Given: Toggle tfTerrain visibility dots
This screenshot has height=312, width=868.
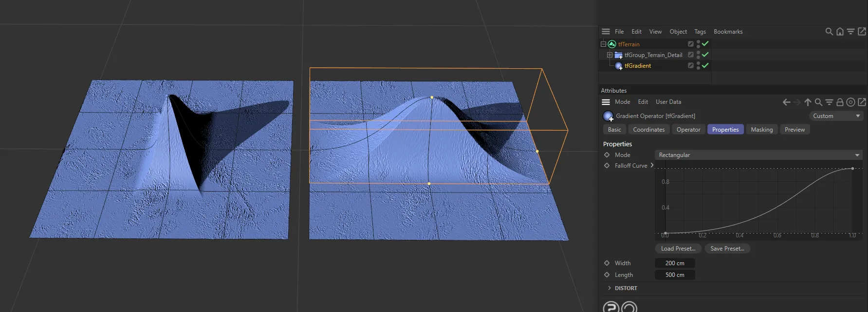Looking at the screenshot, I should 698,44.
